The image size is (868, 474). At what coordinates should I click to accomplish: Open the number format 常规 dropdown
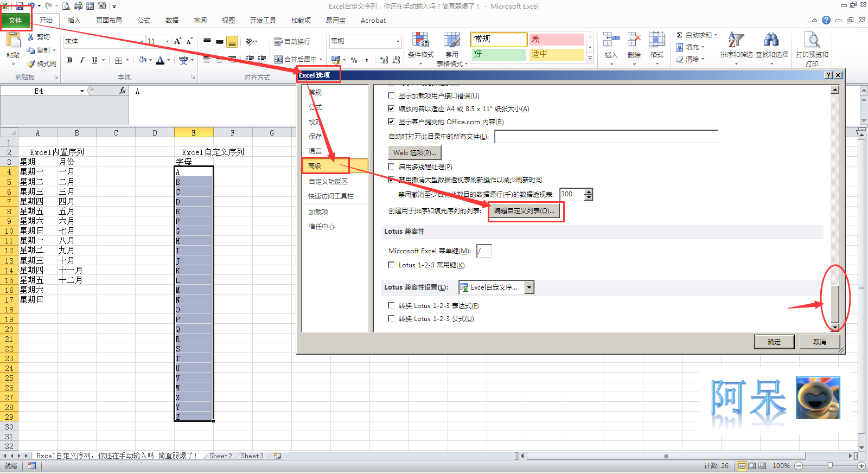coord(398,41)
